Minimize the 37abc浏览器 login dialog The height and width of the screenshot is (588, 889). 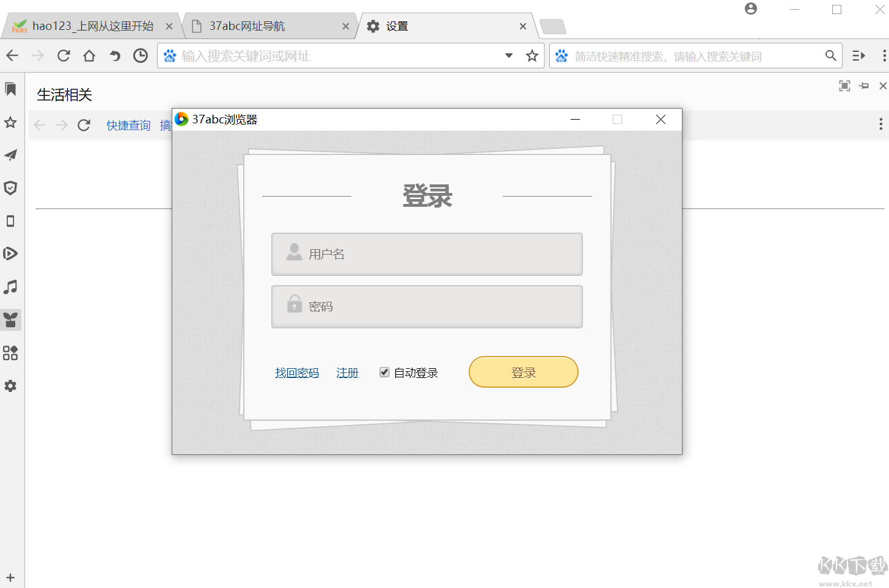pos(575,120)
